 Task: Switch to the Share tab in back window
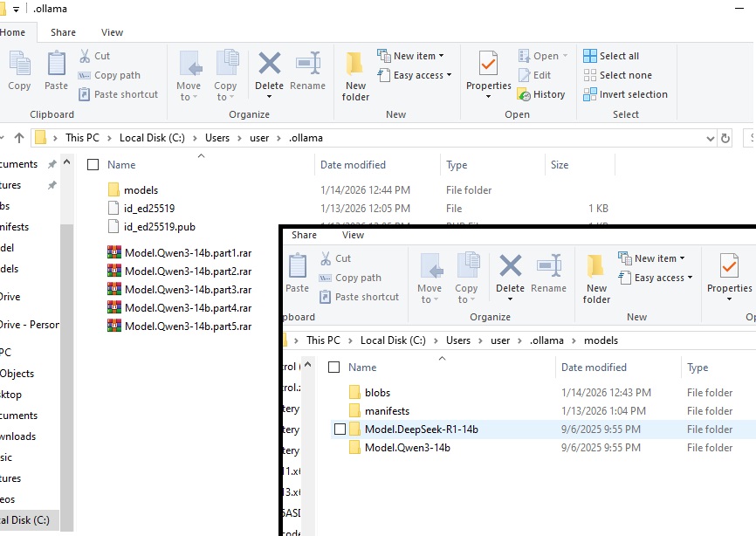(x=63, y=32)
